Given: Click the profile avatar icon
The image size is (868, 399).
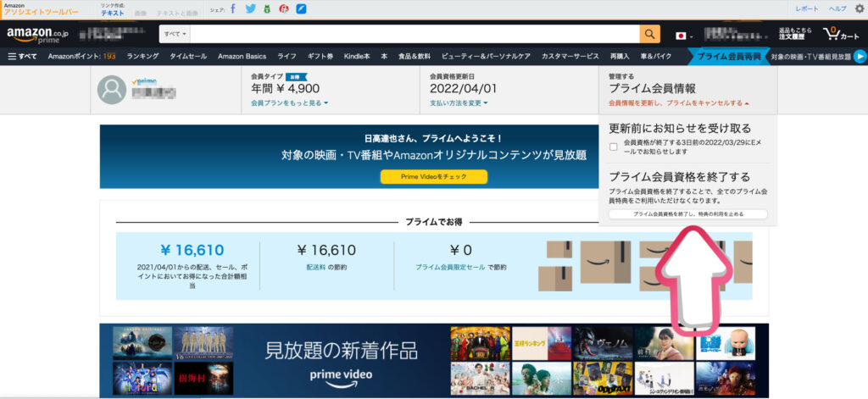Looking at the screenshot, I should click(111, 90).
